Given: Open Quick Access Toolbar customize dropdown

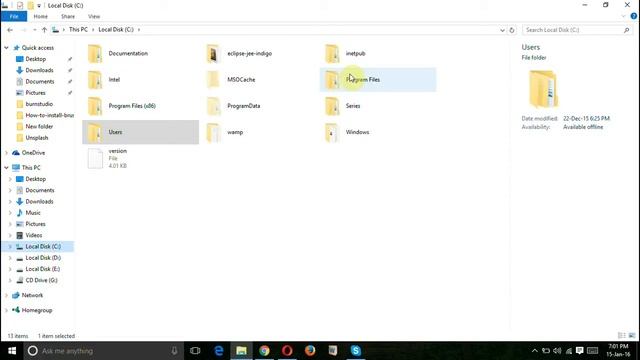Looking at the screenshot, I should (39, 6).
